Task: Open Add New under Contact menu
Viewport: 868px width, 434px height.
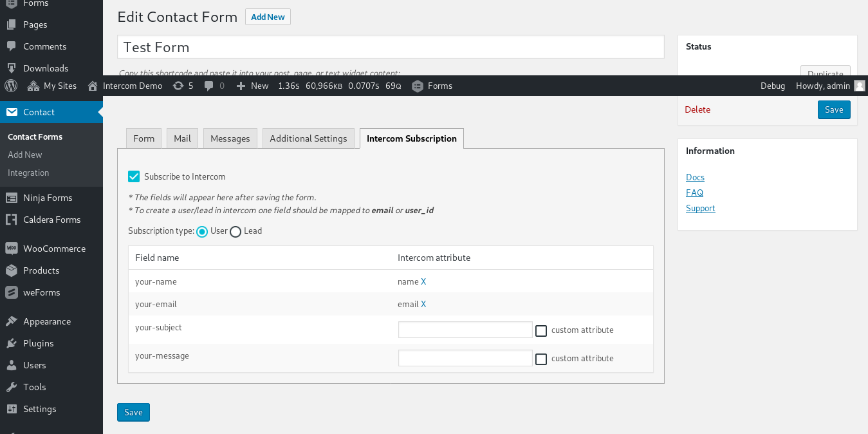Action: click(25, 155)
